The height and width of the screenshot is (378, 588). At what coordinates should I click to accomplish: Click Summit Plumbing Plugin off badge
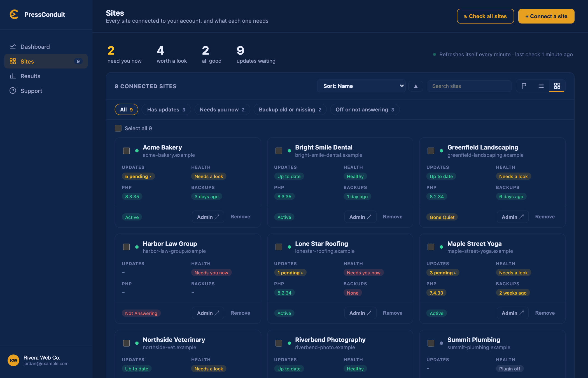(510, 369)
